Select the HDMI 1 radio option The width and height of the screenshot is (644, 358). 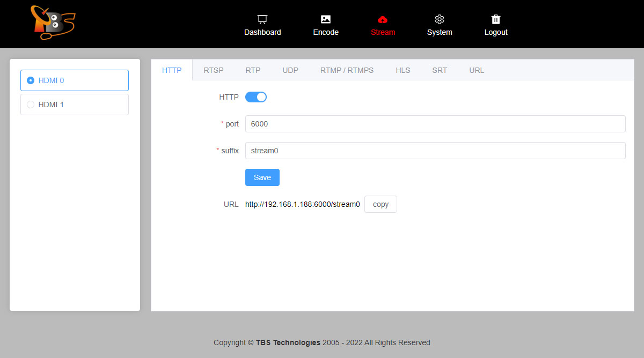(x=31, y=105)
